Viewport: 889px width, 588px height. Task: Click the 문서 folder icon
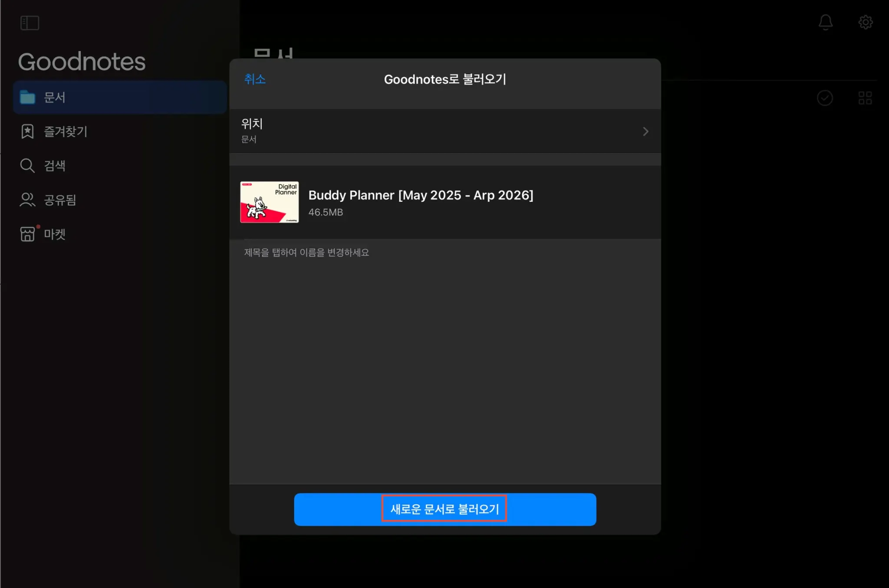click(27, 97)
